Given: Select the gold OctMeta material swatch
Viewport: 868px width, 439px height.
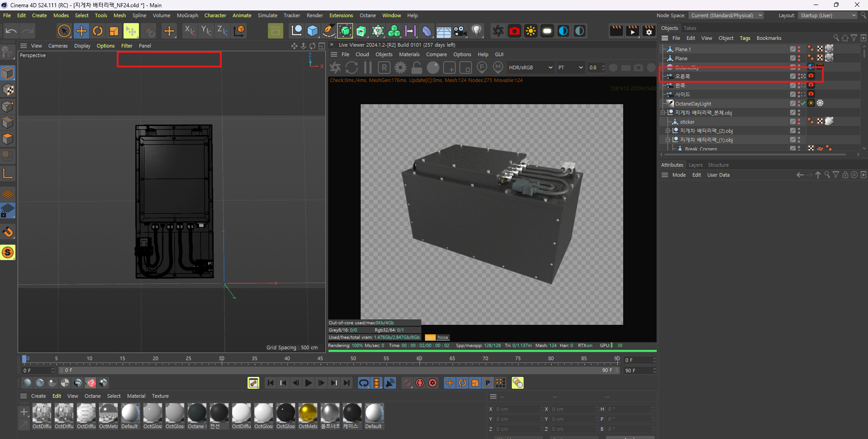Looking at the screenshot, I should click(x=308, y=413).
